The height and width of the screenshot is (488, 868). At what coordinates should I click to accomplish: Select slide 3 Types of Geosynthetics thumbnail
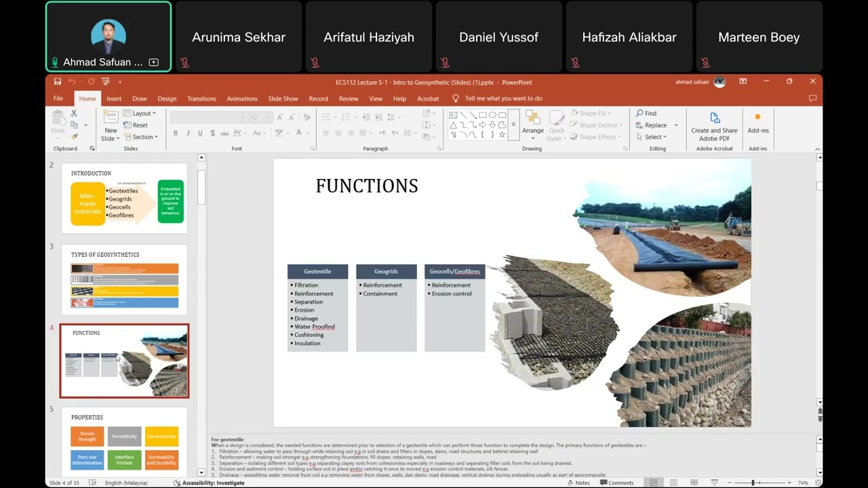[x=124, y=279]
